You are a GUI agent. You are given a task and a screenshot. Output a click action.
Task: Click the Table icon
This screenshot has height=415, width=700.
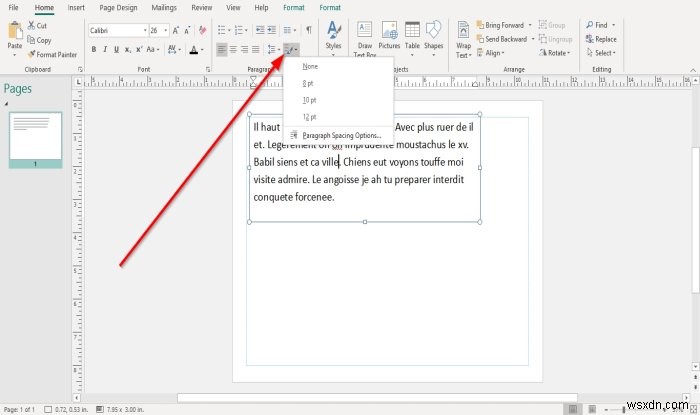click(412, 29)
